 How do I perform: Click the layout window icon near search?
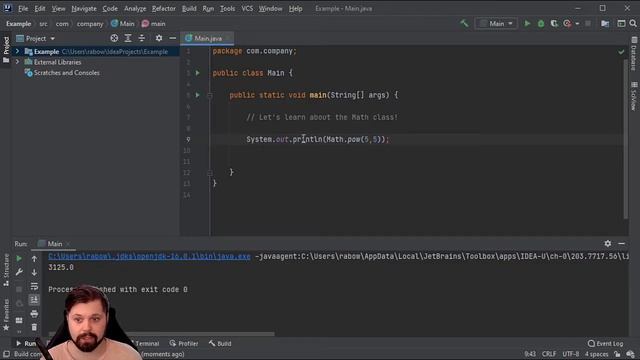click(621, 24)
